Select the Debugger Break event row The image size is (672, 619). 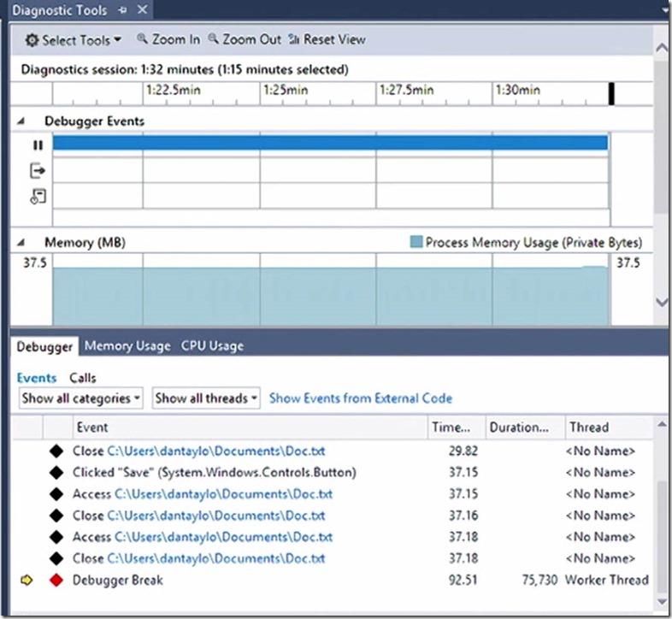332,580
